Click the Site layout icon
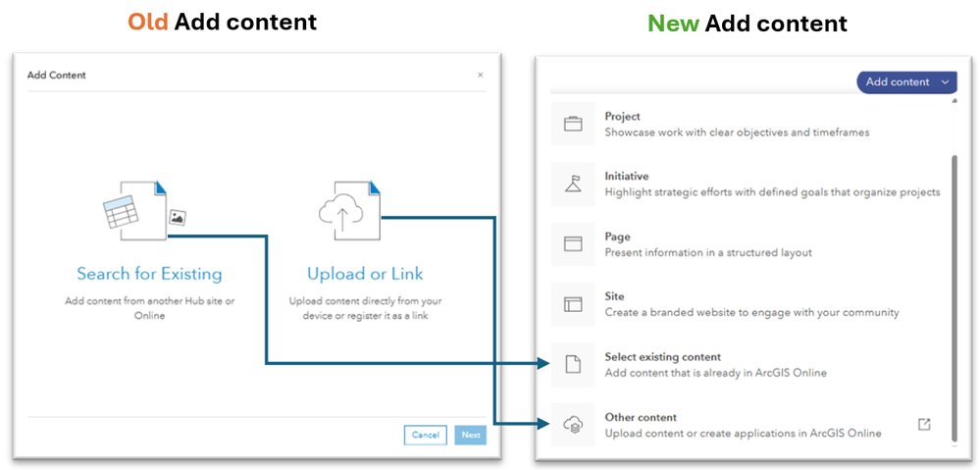The height and width of the screenshot is (470, 980). tap(573, 304)
